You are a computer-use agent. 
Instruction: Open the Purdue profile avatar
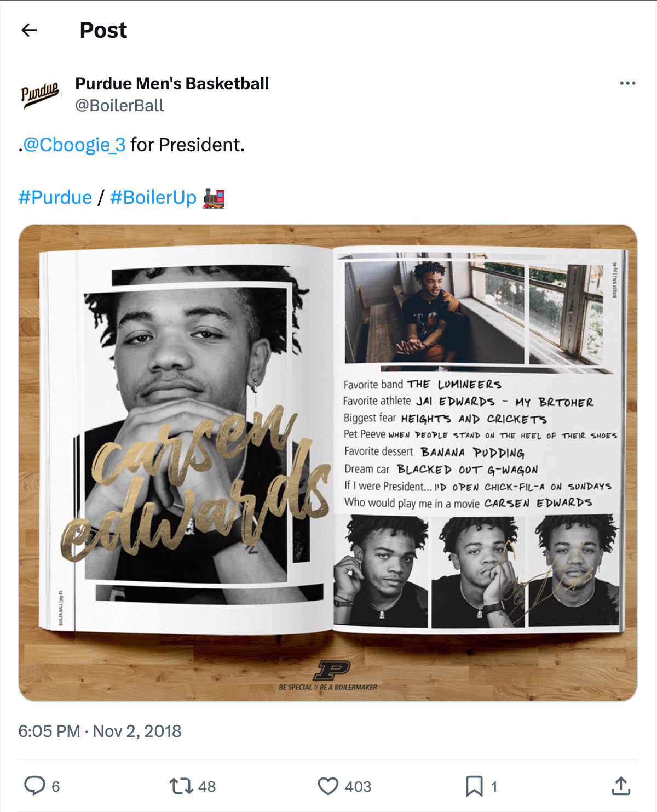(x=40, y=94)
